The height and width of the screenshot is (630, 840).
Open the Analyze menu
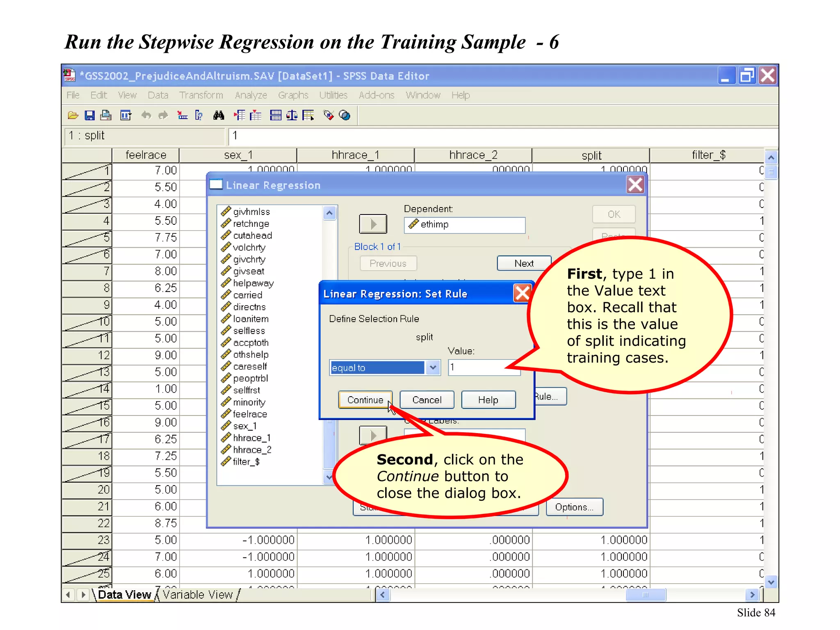point(251,95)
